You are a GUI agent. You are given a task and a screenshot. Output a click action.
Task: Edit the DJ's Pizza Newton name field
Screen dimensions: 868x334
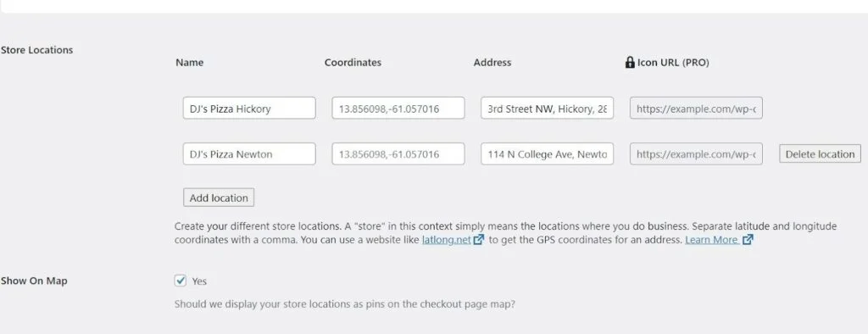pyautogui.click(x=249, y=154)
